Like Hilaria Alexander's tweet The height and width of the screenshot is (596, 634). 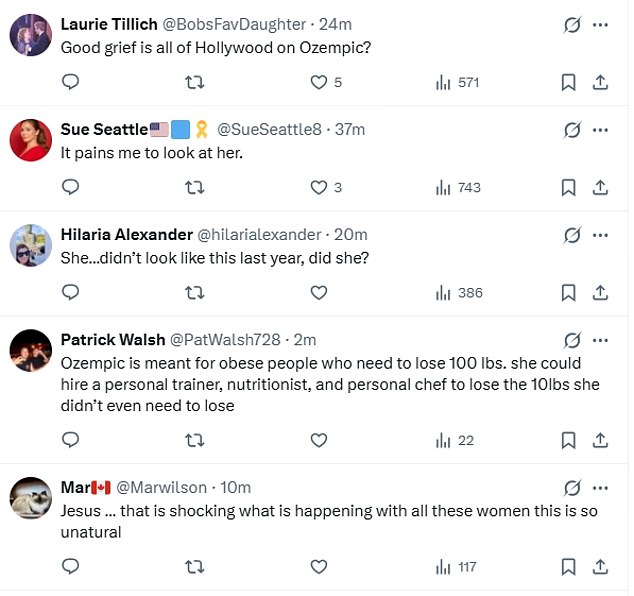319,292
